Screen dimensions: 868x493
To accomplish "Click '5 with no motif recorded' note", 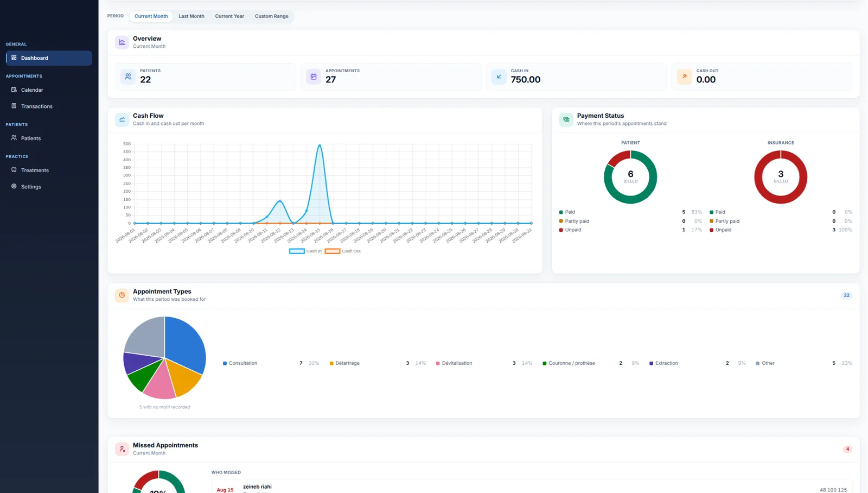I will pyautogui.click(x=164, y=407).
